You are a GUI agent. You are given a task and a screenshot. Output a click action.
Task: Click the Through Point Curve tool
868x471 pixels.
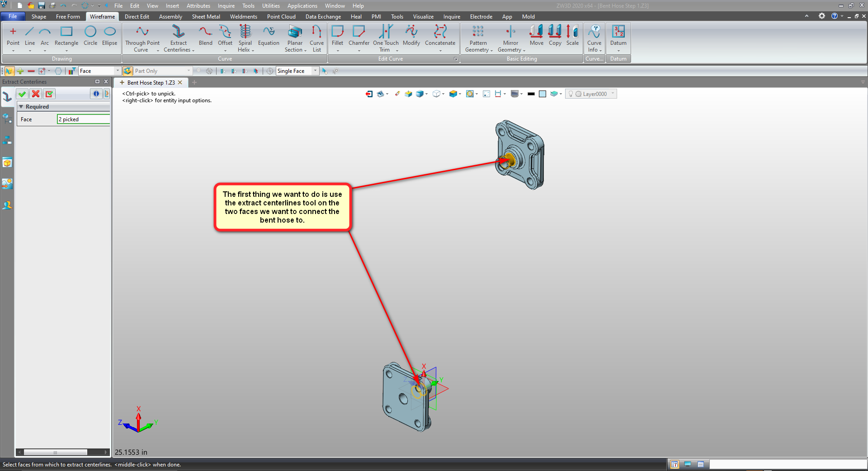142,38
